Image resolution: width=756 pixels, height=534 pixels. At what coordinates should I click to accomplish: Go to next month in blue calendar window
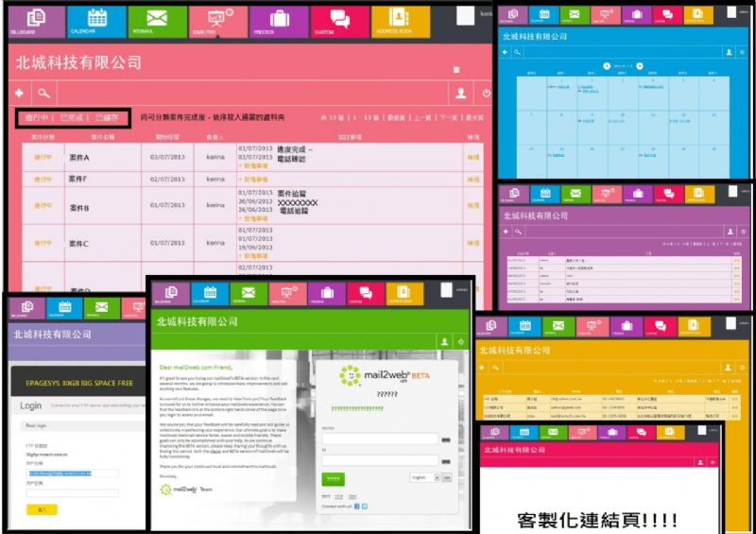[640, 66]
